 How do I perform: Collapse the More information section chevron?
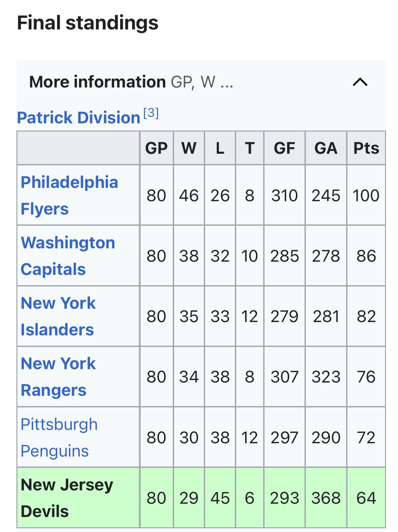(360, 82)
